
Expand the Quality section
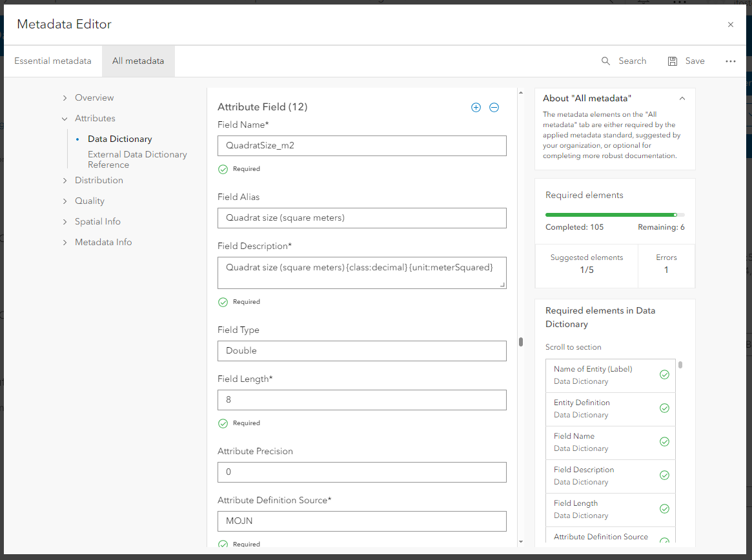tap(65, 201)
